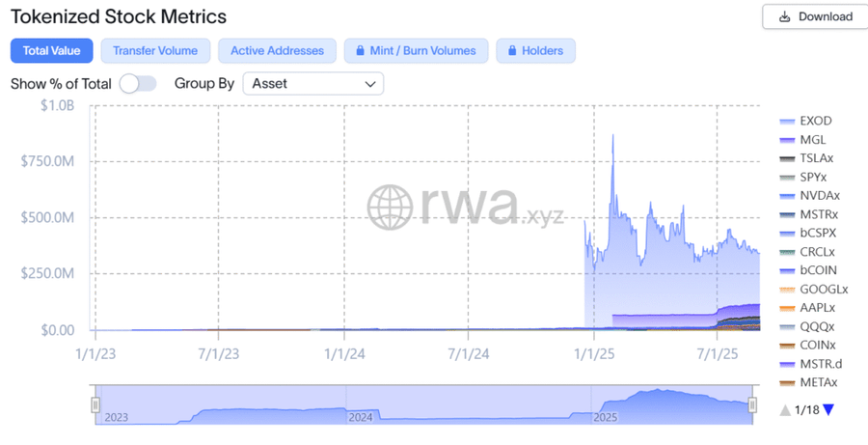Click the lock icon on Mint / Burn Volumes
This screenshot has height=445, width=868.
360,51
